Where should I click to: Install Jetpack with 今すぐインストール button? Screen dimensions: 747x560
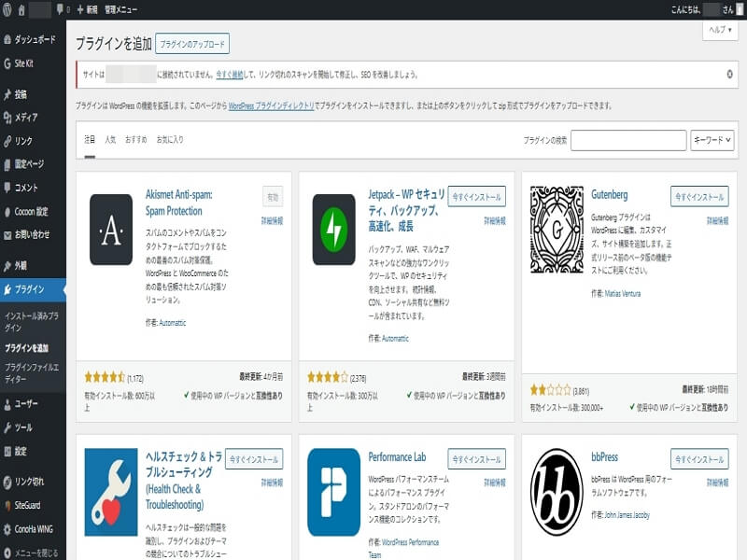pyautogui.click(x=476, y=197)
